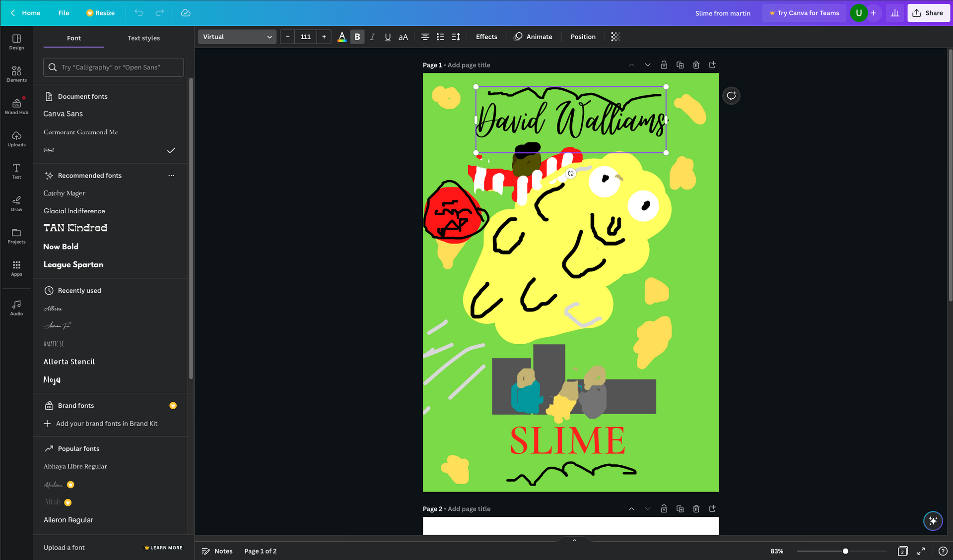953x560 pixels.
Task: Open Recommended fonts more options
Action: click(171, 176)
